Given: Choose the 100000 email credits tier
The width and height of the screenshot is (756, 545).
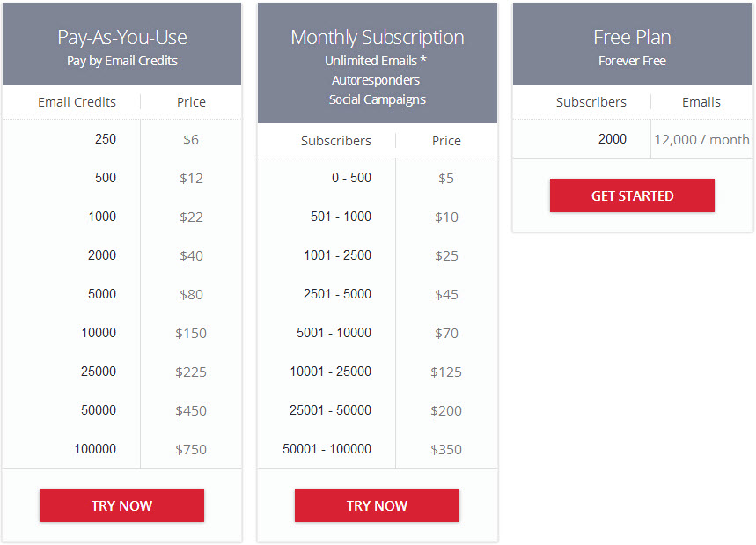Looking at the screenshot, I should (95, 449).
